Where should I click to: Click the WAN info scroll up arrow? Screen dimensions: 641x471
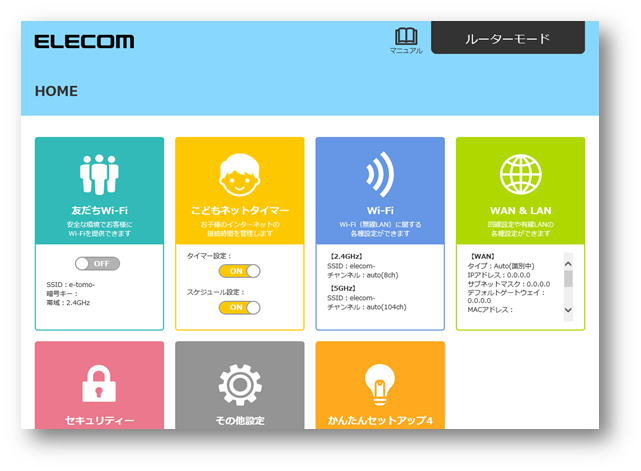pos(568,264)
